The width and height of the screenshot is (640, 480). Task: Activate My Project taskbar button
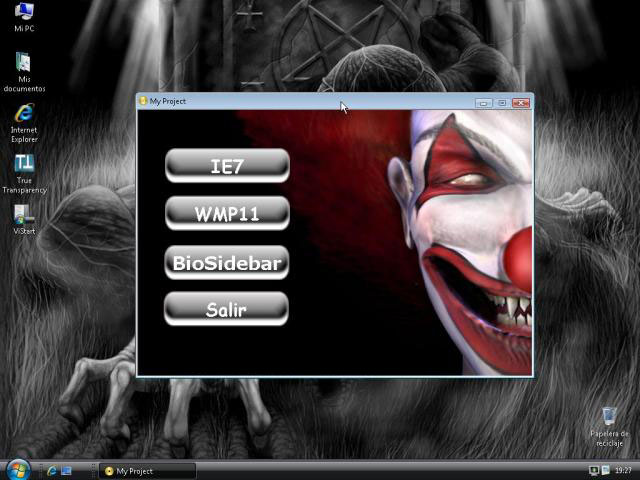147,471
